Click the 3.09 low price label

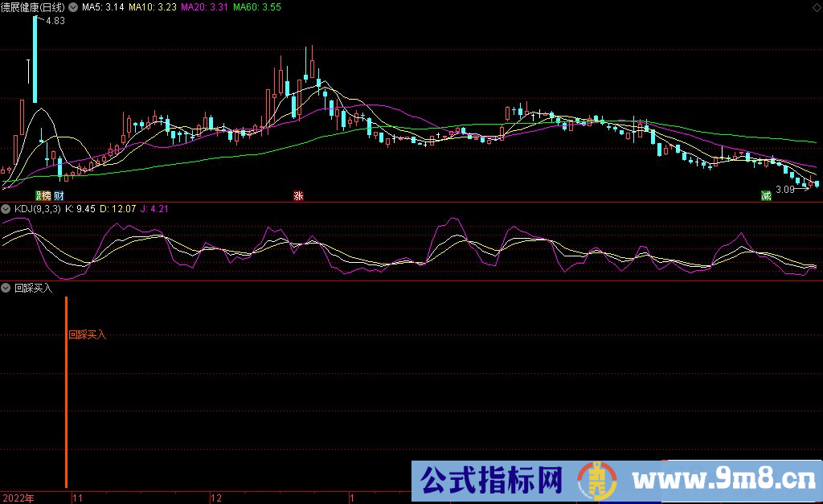click(784, 190)
